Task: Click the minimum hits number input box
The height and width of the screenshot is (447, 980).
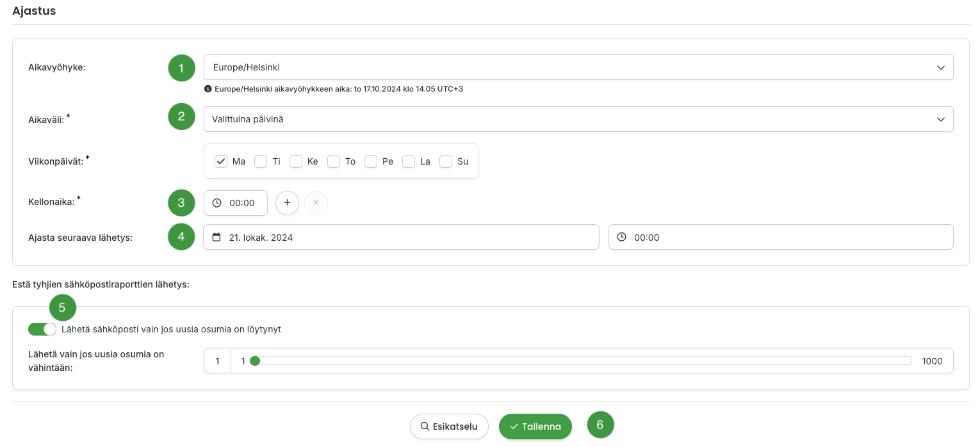Action: click(217, 361)
